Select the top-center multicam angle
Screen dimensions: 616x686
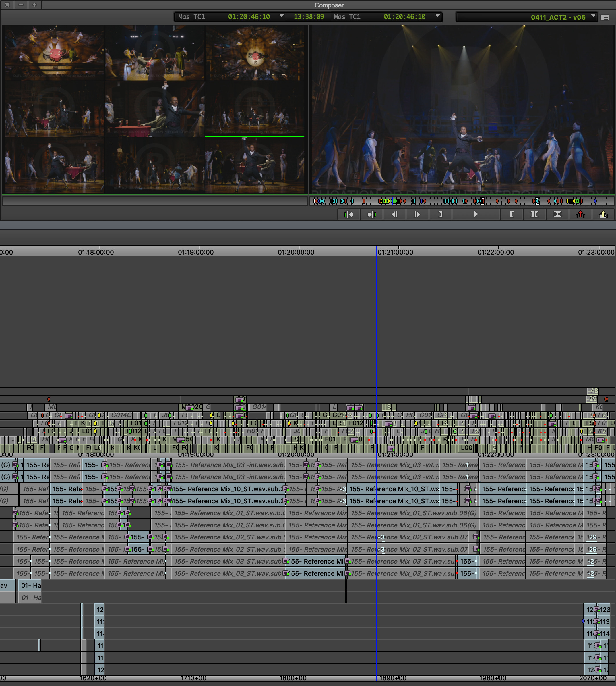[155, 53]
